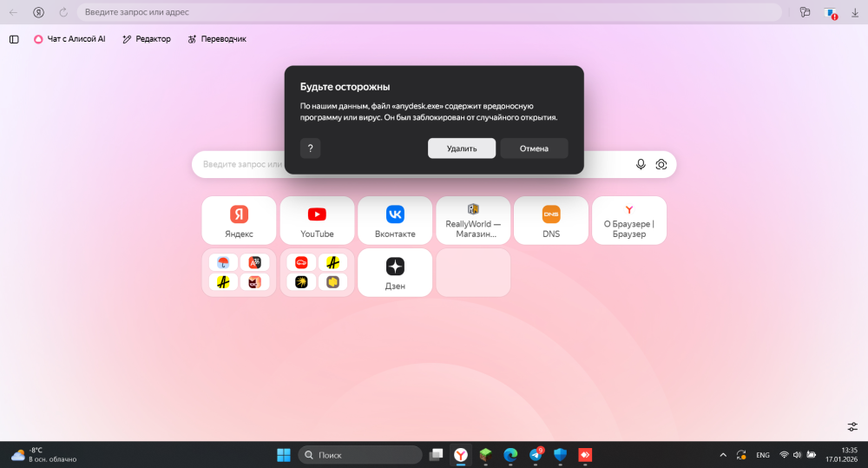The width and height of the screenshot is (868, 468).
Task: Open the Редактор tool
Action: pos(147,39)
